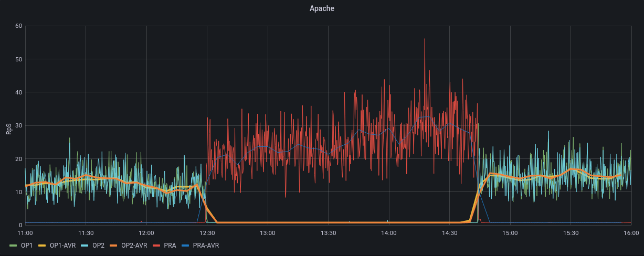Viewport: 644px width, 256px height.
Task: Open the Apache panel title menu
Action: click(322, 8)
